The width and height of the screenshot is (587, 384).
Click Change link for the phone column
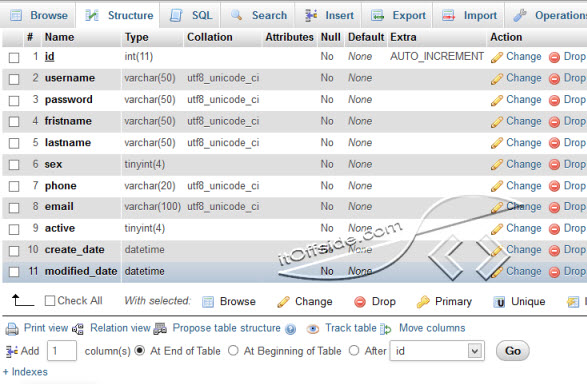tap(524, 186)
